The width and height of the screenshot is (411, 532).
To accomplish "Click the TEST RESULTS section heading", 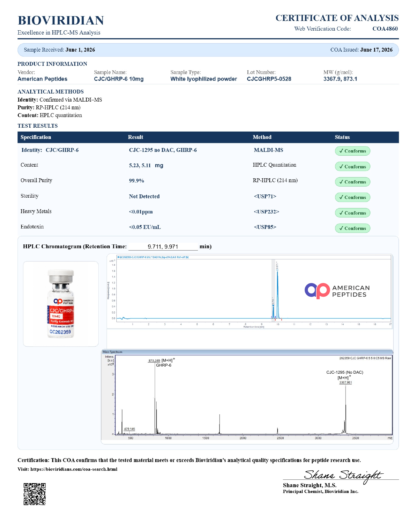I will pyautogui.click(x=38, y=126).
